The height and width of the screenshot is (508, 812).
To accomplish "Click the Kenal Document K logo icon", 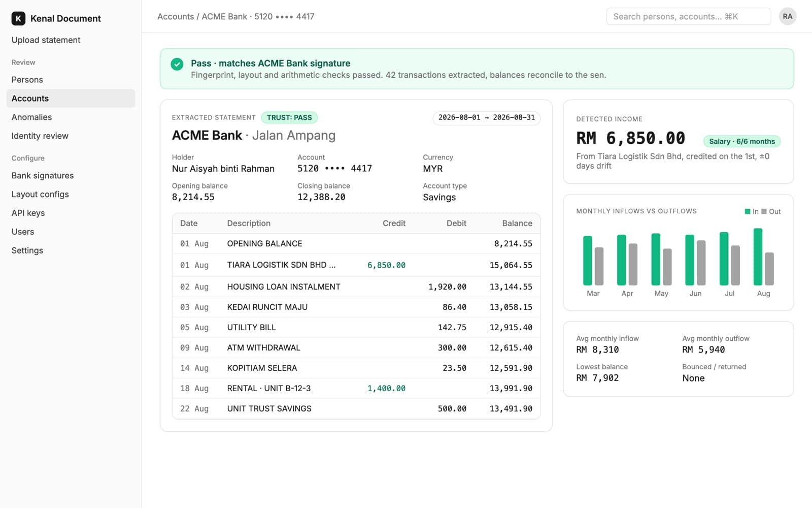I will coord(18,18).
